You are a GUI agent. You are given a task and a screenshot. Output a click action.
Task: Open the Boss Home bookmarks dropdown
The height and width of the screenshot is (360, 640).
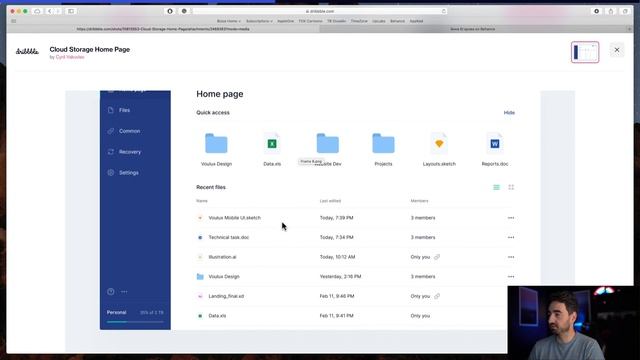click(229, 21)
